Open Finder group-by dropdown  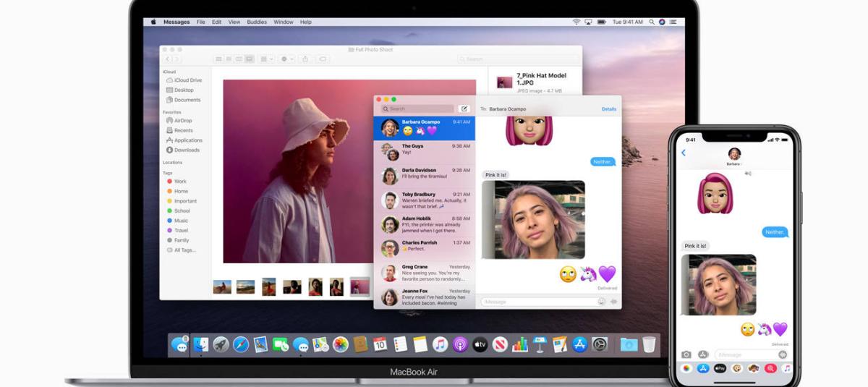click(267, 59)
